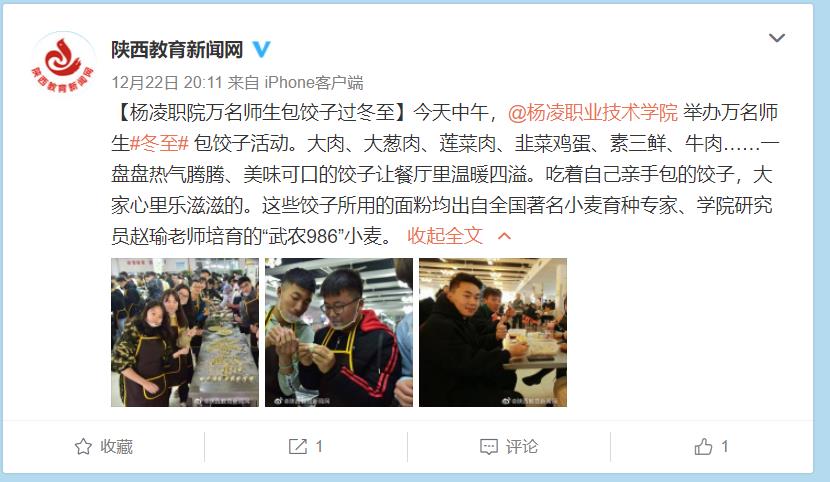Click the collapse arrow beside 收起全文
Image resolution: width=830 pixels, height=482 pixels.
pos(504,236)
